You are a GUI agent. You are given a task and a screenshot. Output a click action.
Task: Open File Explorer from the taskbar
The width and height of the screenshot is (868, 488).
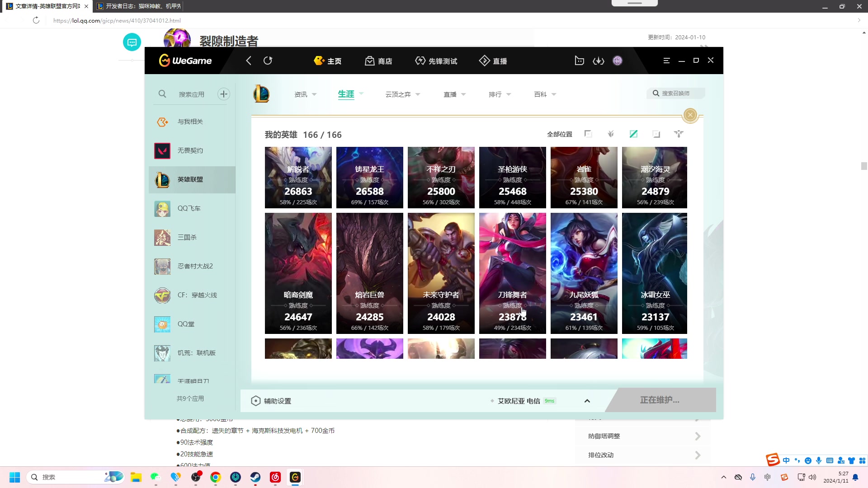coord(136,477)
